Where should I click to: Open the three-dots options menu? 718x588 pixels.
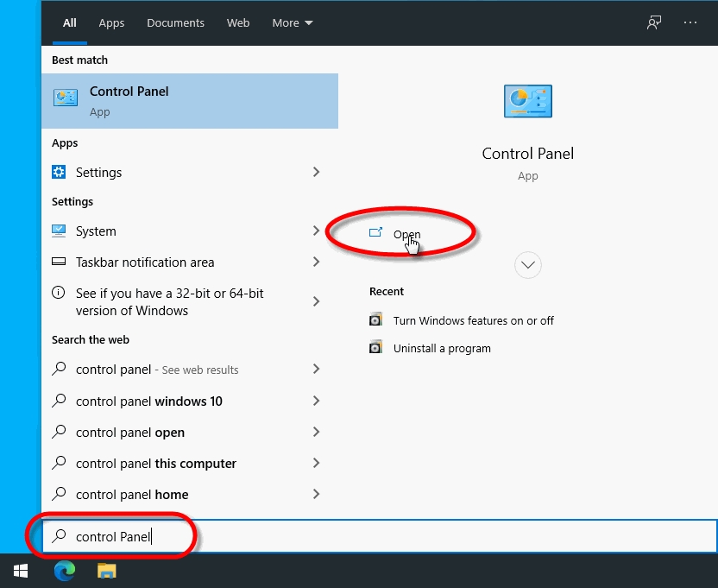coord(690,22)
